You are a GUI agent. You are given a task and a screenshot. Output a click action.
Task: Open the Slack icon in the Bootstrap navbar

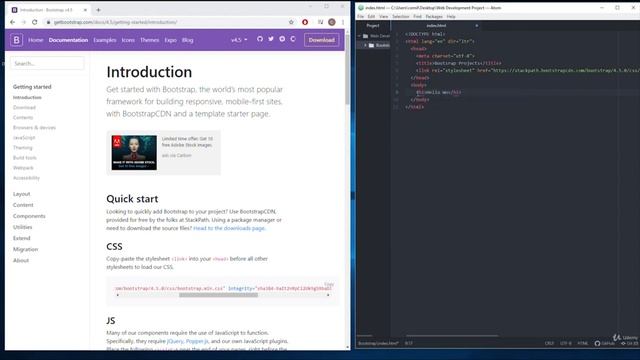coord(282,39)
